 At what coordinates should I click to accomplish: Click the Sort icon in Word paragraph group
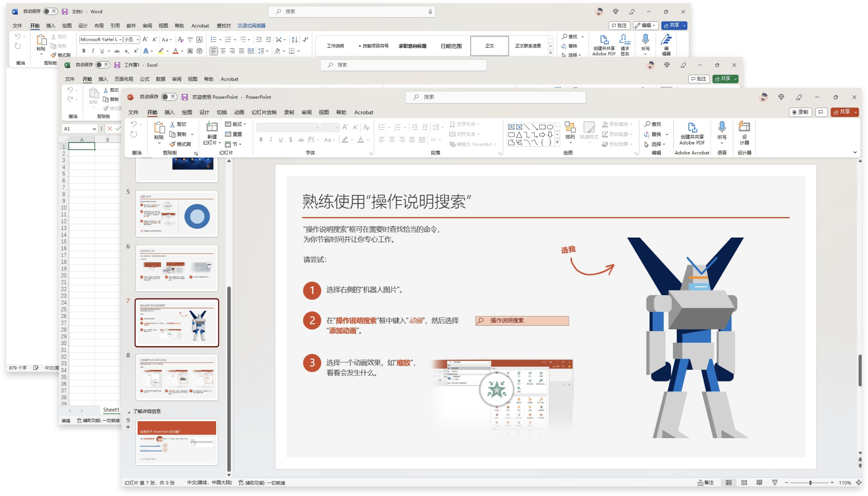(294, 40)
